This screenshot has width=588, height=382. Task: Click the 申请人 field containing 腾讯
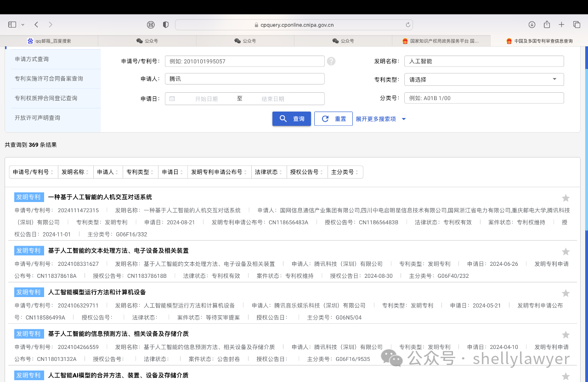(x=245, y=79)
